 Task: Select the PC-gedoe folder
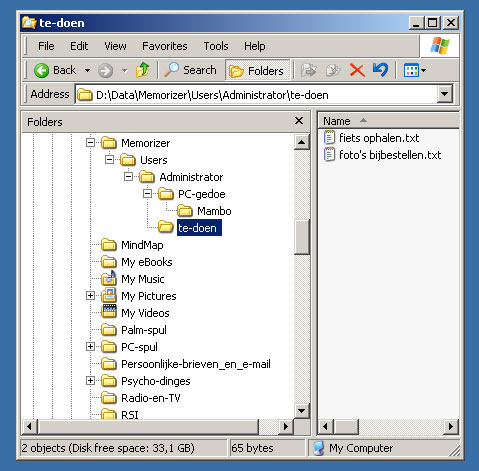click(202, 194)
